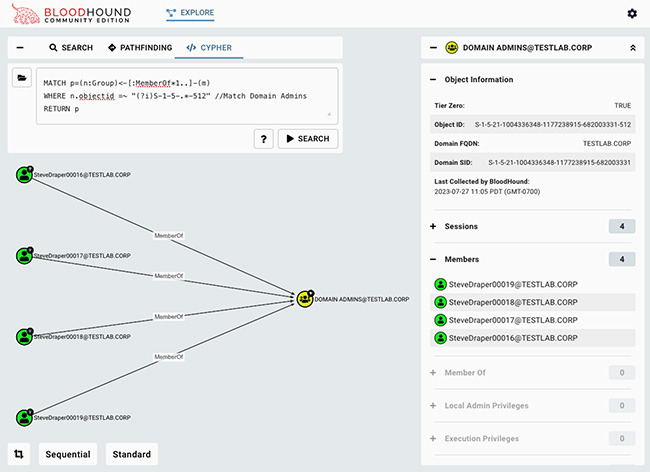
Task: Select the SteveDraper00018 user node
Action: coord(25,337)
